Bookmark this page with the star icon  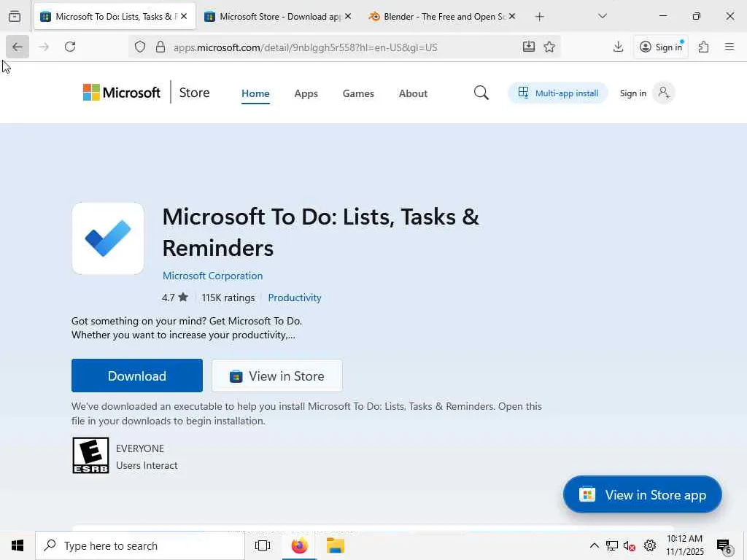click(549, 47)
